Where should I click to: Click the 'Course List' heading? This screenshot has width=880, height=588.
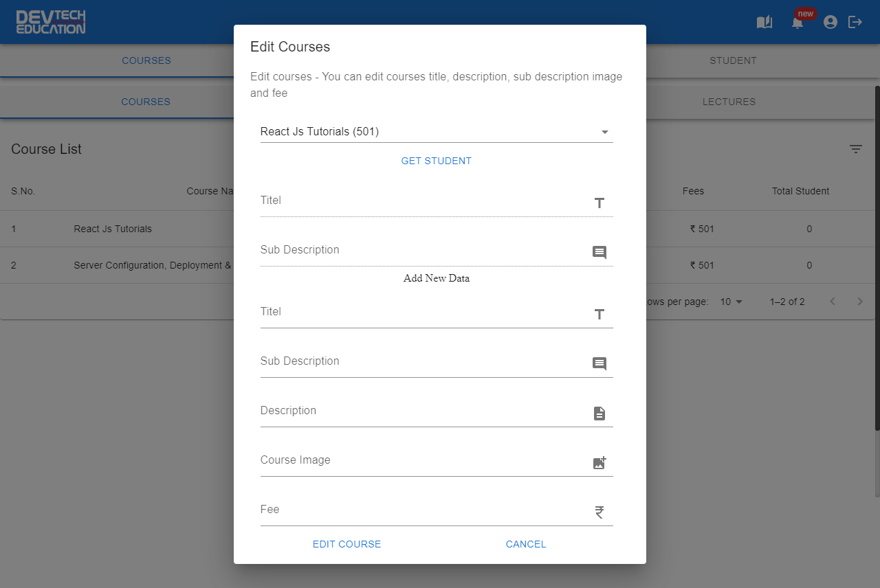pyautogui.click(x=46, y=149)
